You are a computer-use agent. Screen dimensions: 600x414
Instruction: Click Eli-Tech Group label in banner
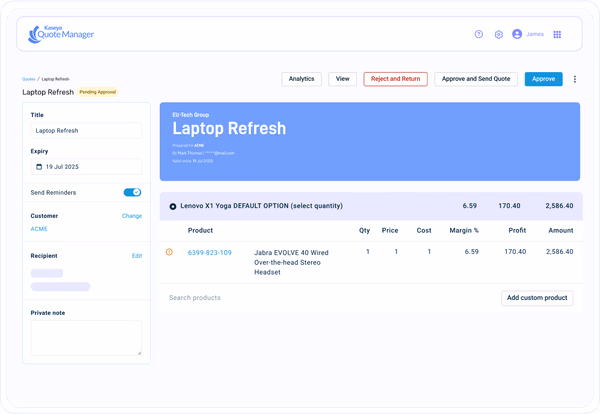click(191, 115)
